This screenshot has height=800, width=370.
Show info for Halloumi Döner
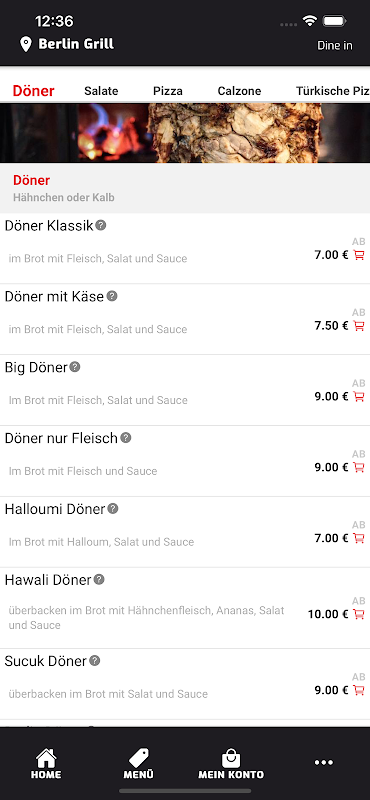click(113, 509)
